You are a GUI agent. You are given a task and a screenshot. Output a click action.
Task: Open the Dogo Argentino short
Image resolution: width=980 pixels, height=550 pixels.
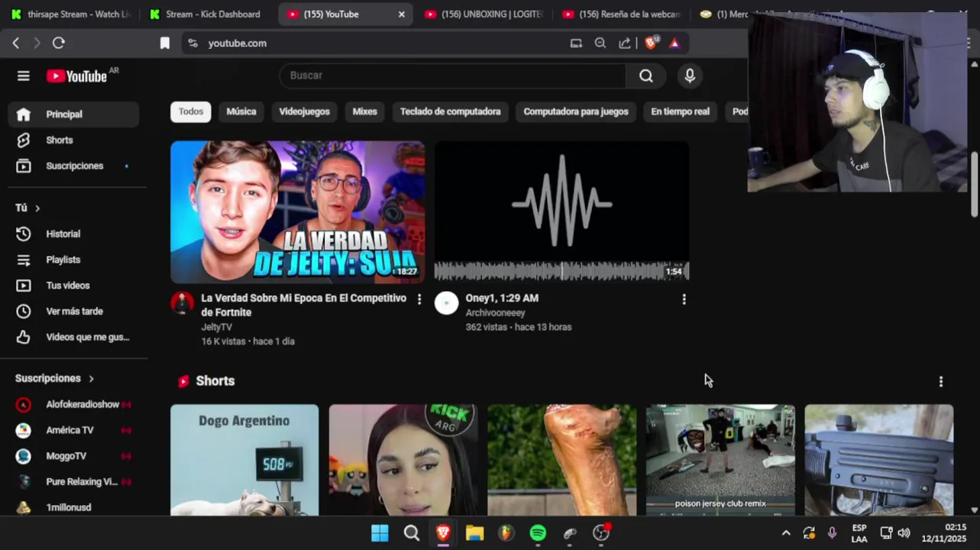tap(244, 460)
